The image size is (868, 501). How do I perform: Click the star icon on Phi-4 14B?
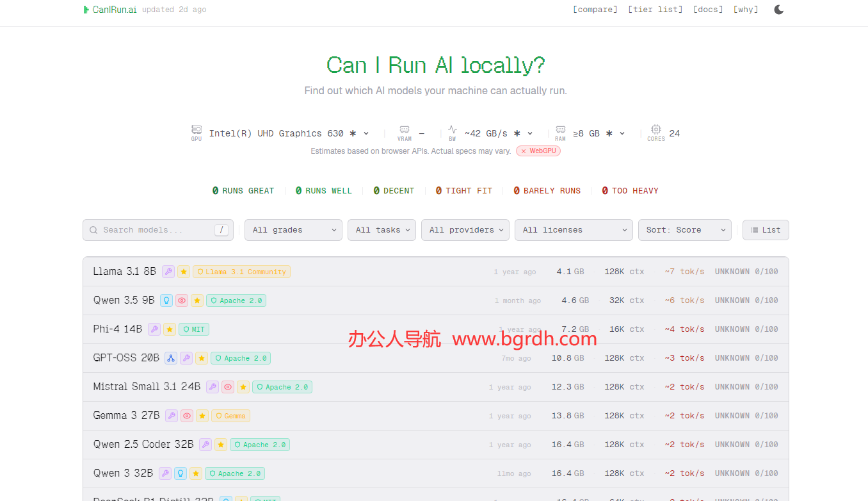pos(170,329)
